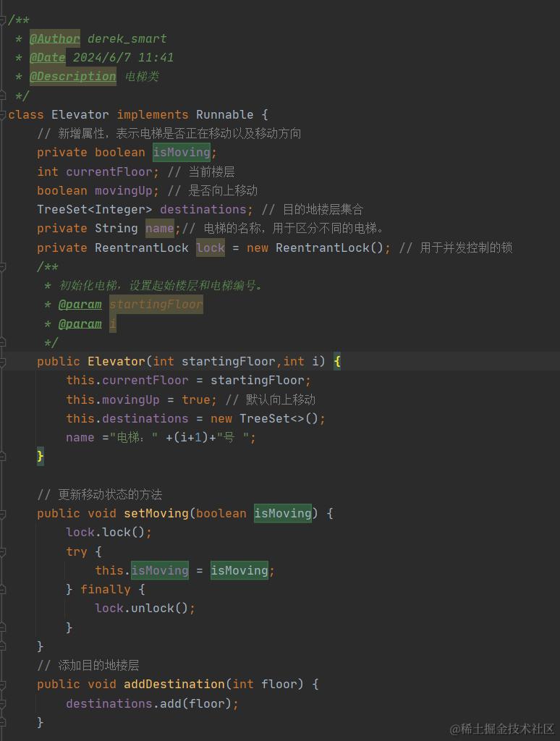
Task: Click the highlighted lock field name declaration
Action: coord(211,247)
